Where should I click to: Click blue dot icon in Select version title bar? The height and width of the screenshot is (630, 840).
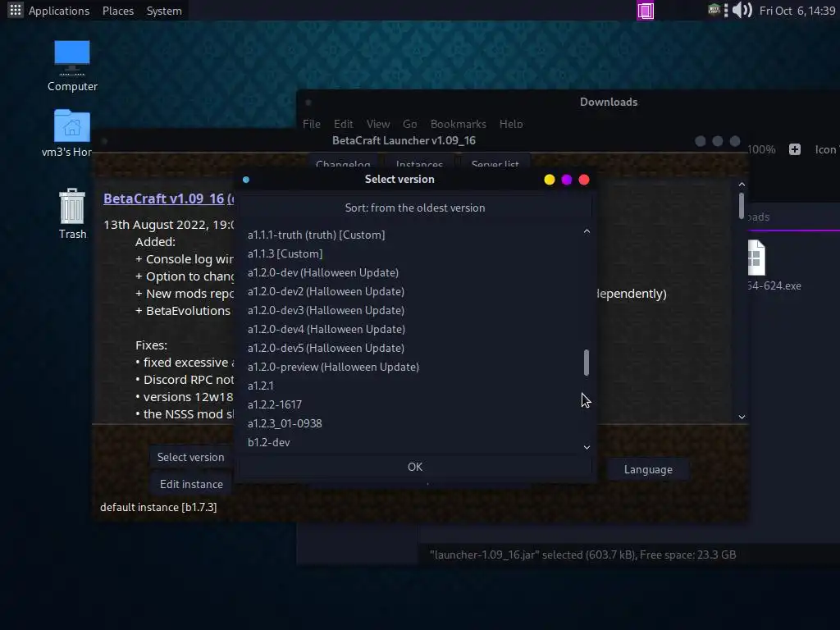[246, 180]
